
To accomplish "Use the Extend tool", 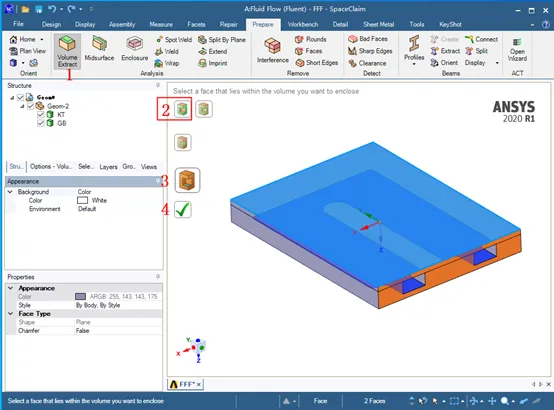I will coord(213,52).
